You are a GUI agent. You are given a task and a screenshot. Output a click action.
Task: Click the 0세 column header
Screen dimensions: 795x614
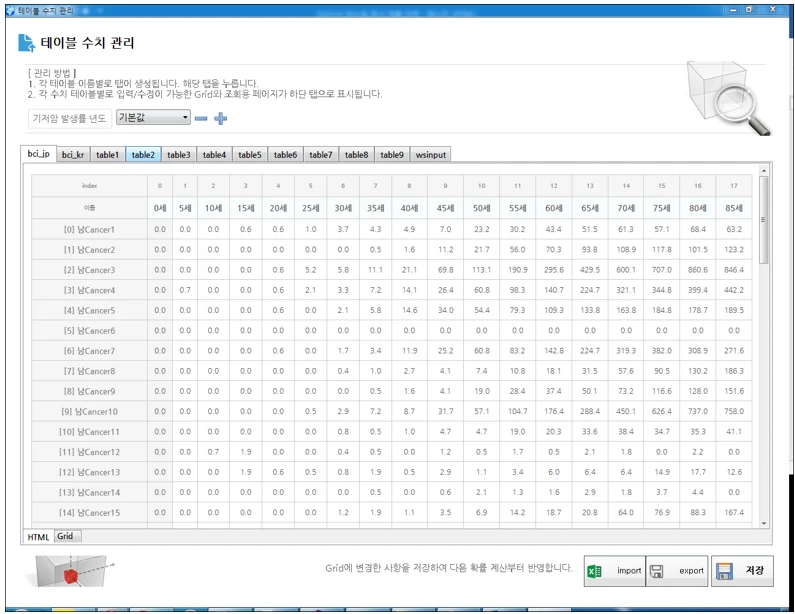160,208
